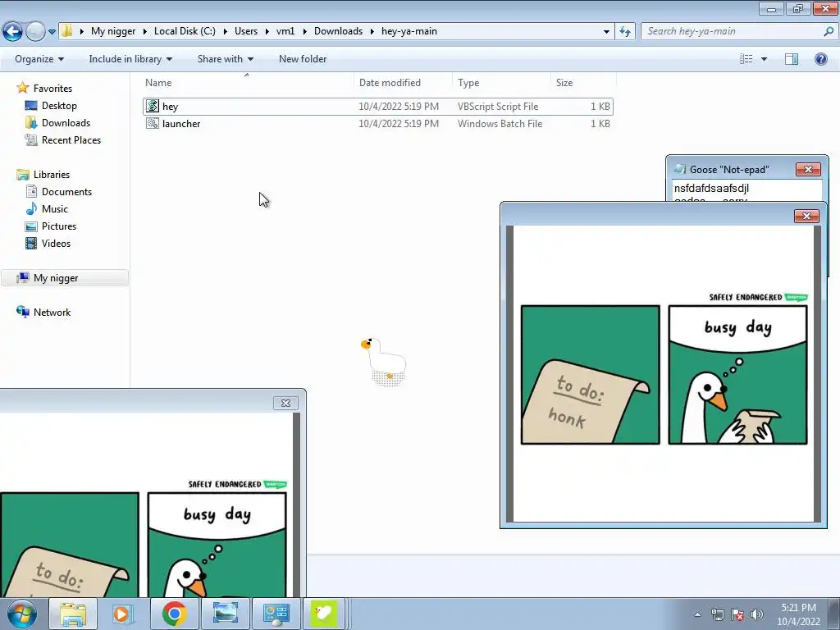Expand the arrow after Users breadcrumb

tap(267, 32)
